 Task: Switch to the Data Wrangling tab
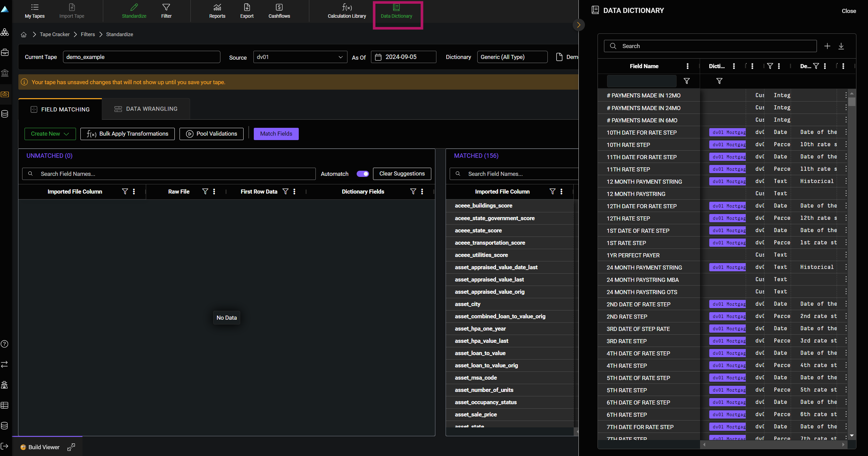tap(146, 109)
